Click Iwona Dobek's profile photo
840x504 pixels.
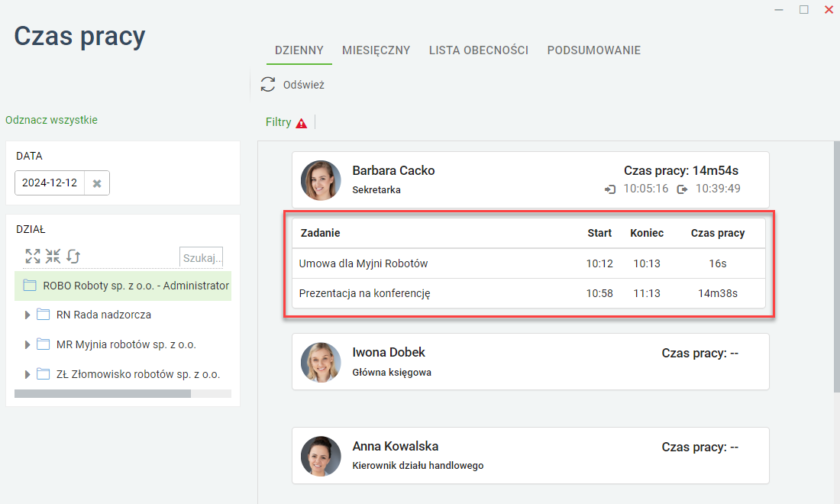click(x=321, y=363)
